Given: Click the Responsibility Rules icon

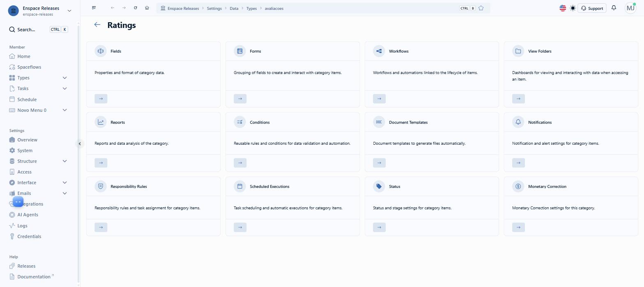Looking at the screenshot, I should (x=101, y=186).
